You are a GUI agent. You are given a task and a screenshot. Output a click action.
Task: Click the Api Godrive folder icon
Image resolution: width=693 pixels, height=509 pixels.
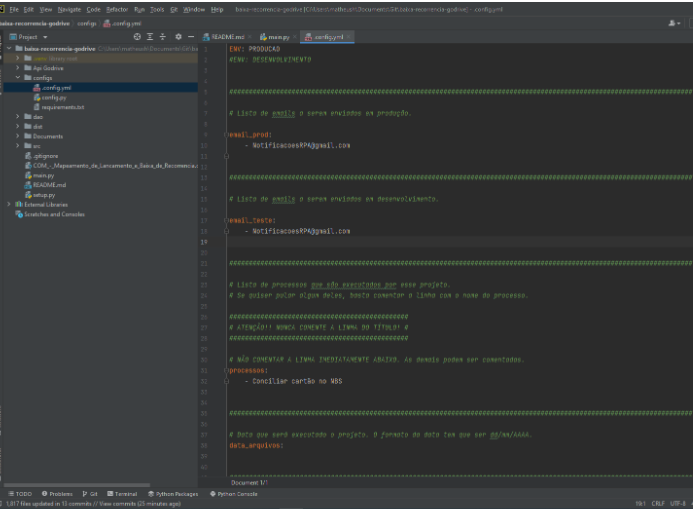[28, 68]
